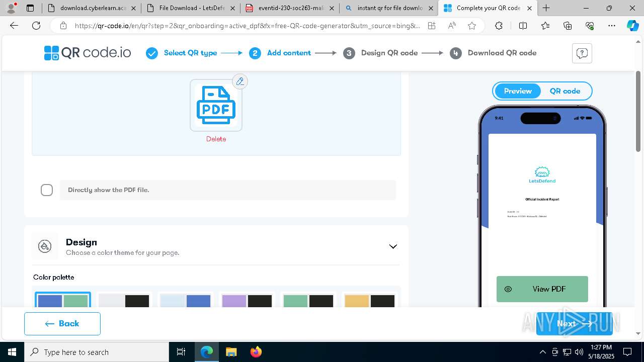Image resolution: width=644 pixels, height=362 pixels.
Task: Open the favorites list icon
Action: pos(545,26)
